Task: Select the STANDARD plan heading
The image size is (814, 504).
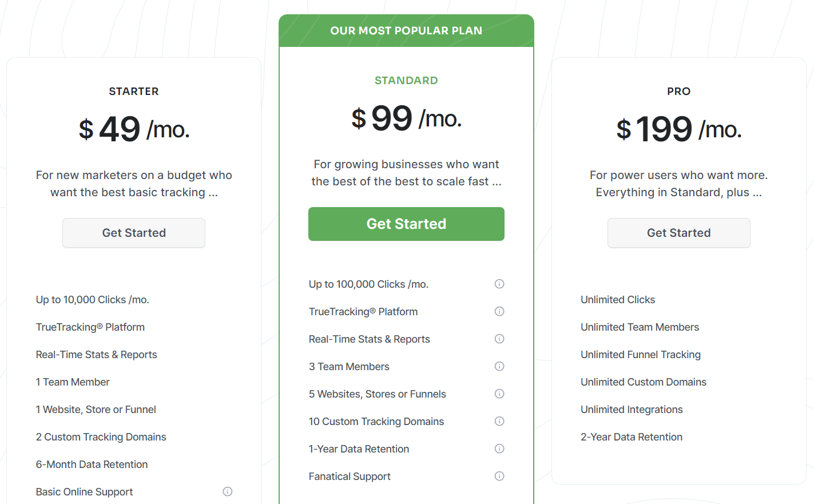Action: click(406, 81)
